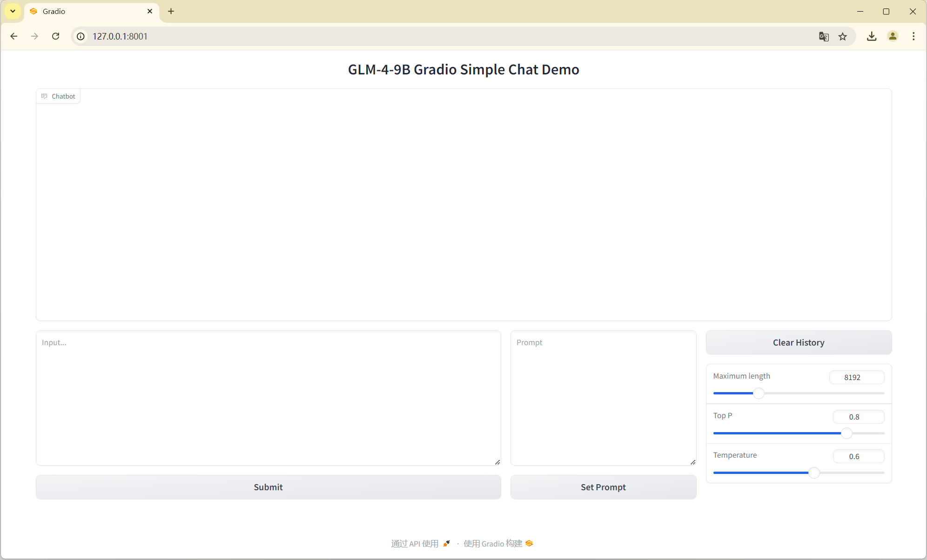Open a new browser tab
The height and width of the screenshot is (560, 927).
[x=171, y=11]
